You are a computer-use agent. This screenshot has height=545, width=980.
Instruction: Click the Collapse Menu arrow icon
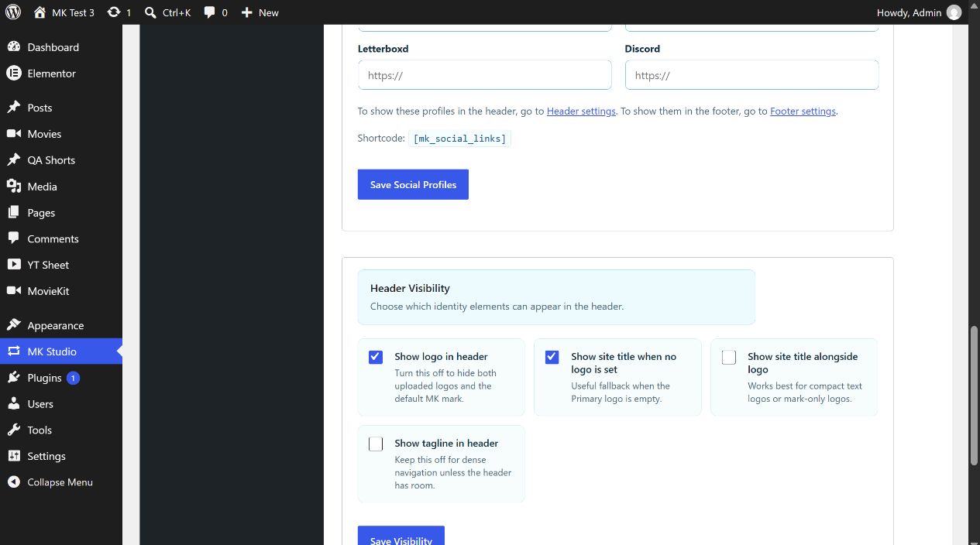pyautogui.click(x=13, y=482)
